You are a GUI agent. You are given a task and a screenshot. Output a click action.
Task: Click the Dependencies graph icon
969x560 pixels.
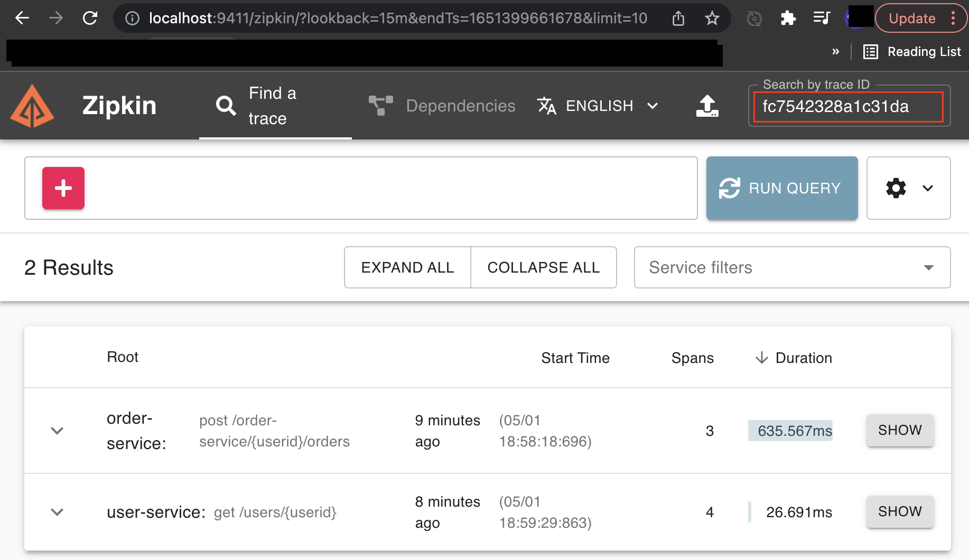380,106
